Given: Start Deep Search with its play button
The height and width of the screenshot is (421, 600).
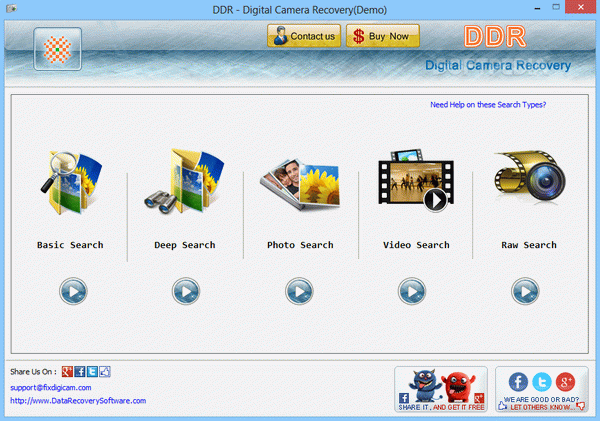Looking at the screenshot, I should pos(186,291).
